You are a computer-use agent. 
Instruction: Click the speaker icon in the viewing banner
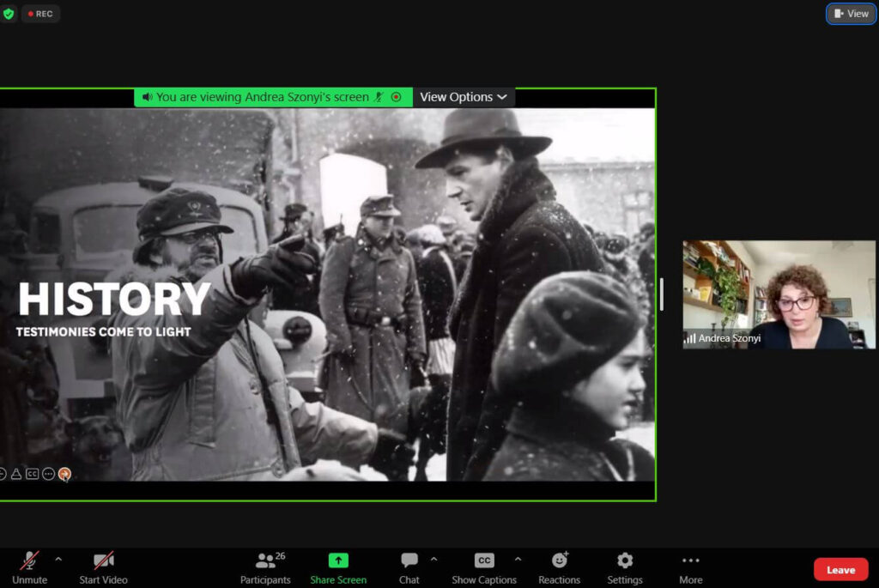click(x=148, y=97)
